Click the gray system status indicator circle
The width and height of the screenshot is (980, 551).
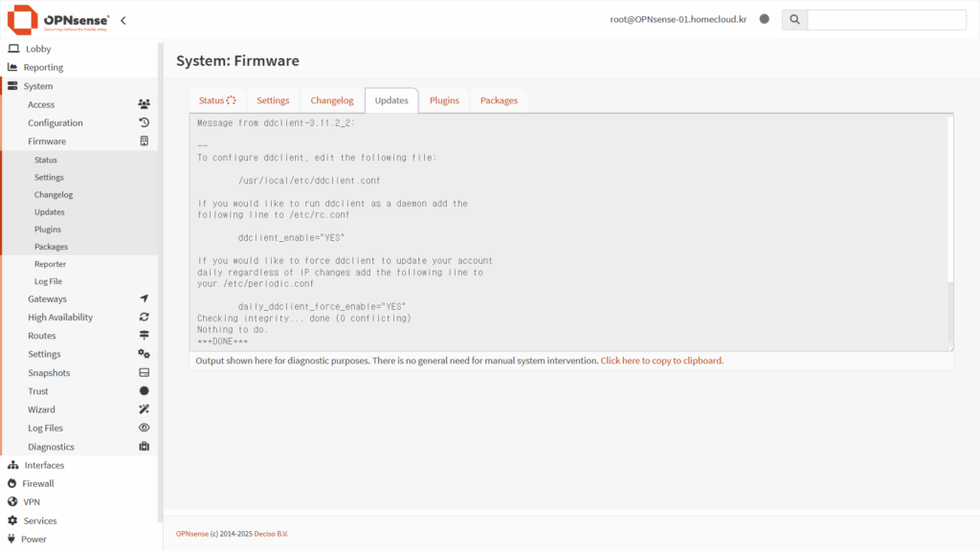764,19
